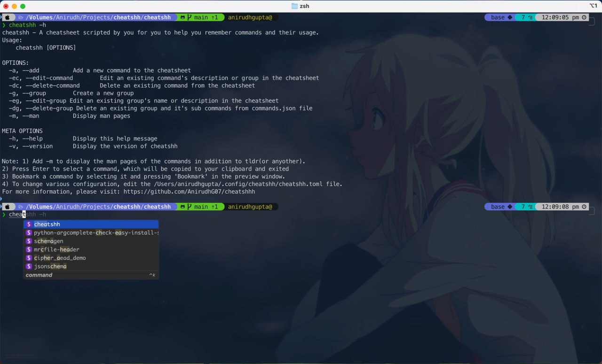Click the "base" environment segment beside 12:09:08 pm

[498, 207]
